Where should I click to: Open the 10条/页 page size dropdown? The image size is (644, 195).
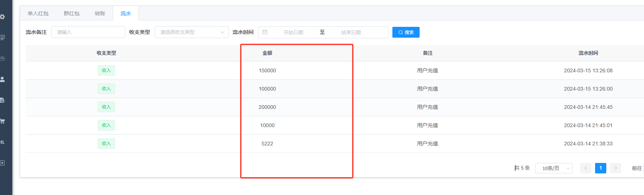tap(554, 168)
